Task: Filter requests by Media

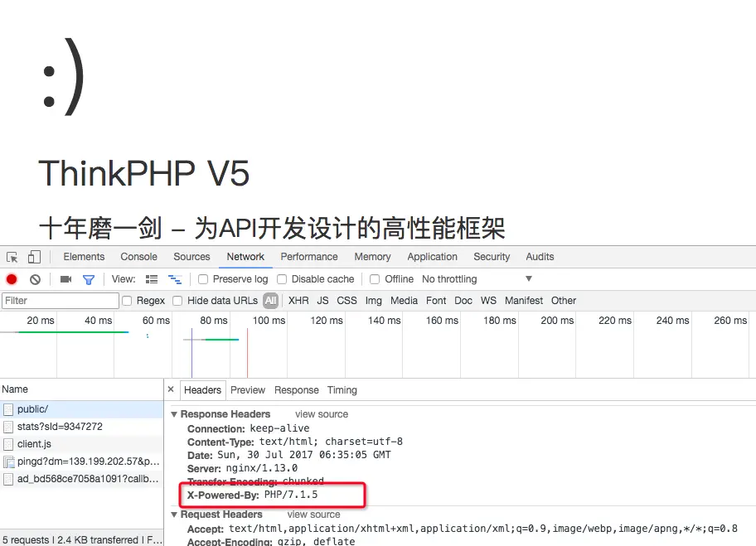Action: click(x=404, y=301)
